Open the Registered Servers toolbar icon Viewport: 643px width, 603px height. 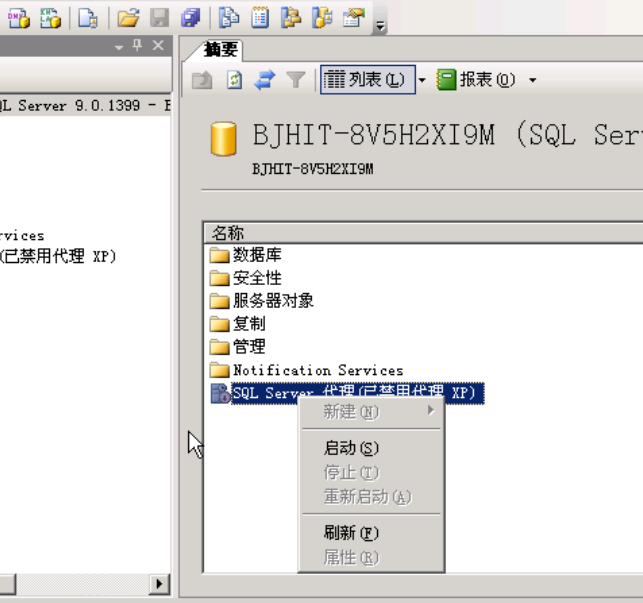[229, 18]
